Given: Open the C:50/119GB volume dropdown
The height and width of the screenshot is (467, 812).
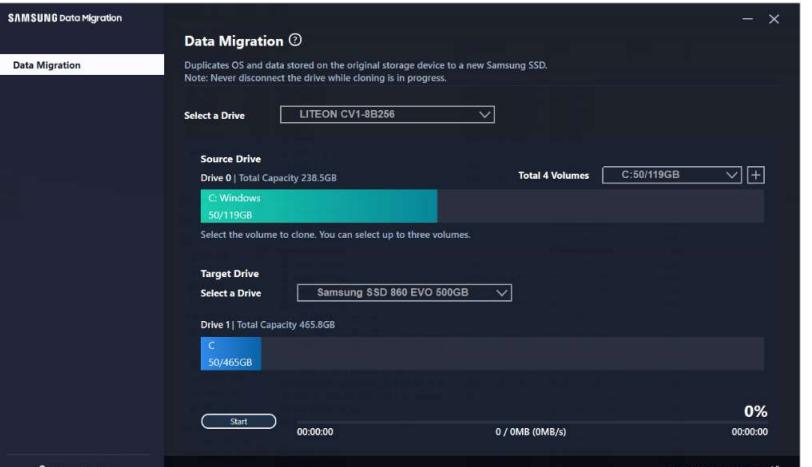Looking at the screenshot, I should coord(672,175).
